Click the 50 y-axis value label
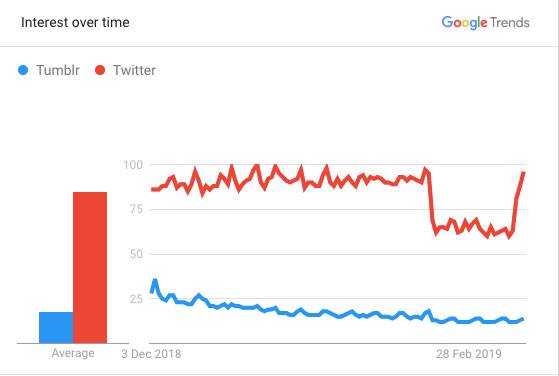 click(x=136, y=254)
